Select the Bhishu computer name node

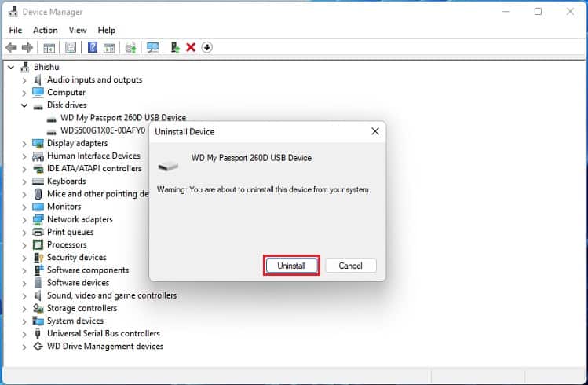[46, 67]
